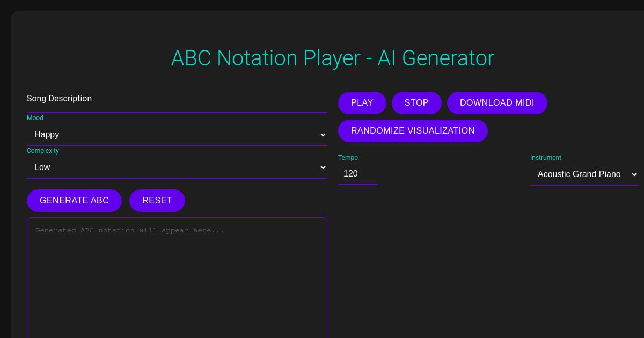This screenshot has width=644, height=338.
Task: Click the Instrument label in teal text
Action: click(x=546, y=158)
